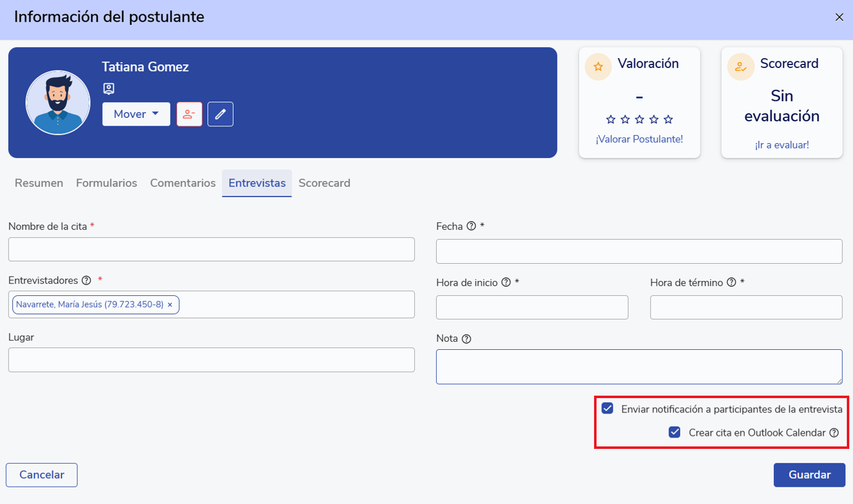This screenshot has height=504, width=853.
Task: Click the help icon beside Outlook Calendar option
Action: 834,433
